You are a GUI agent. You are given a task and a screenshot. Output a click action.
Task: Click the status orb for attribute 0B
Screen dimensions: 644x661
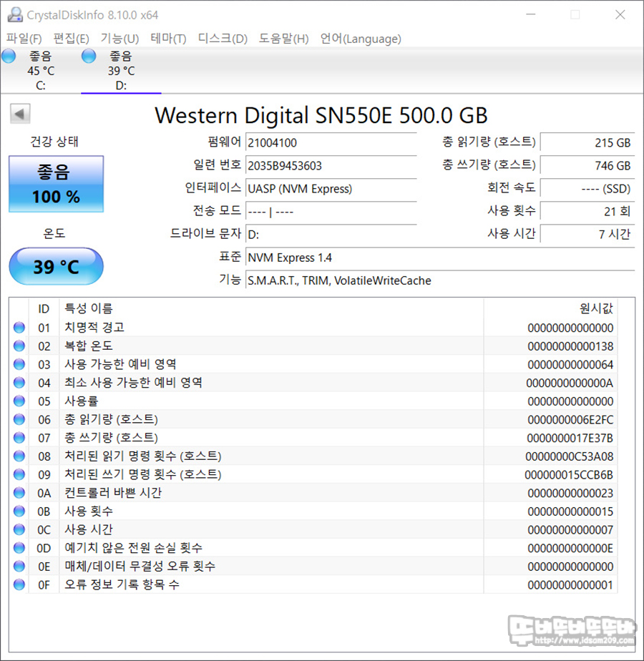[x=19, y=511]
